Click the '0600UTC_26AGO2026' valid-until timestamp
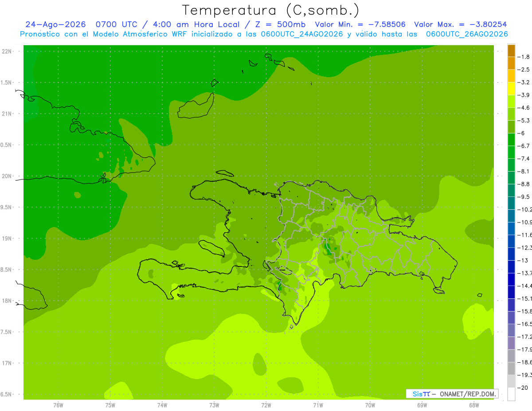 [467, 34]
